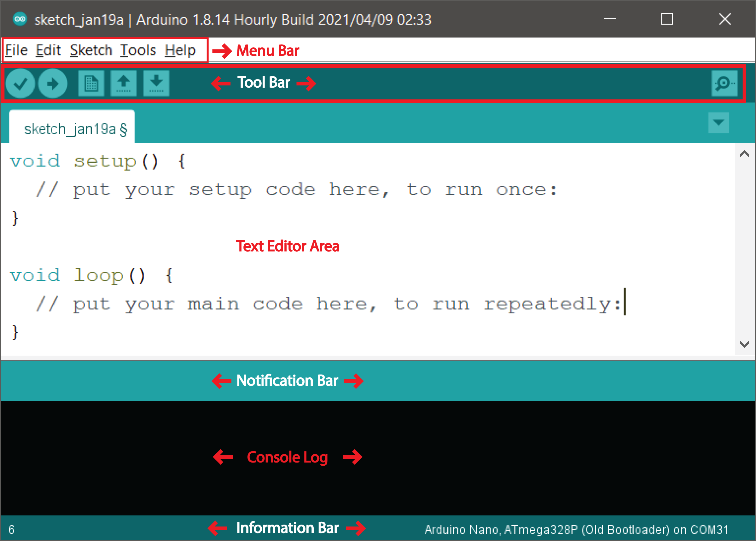Click the editor scrollbar down arrow

click(744, 344)
